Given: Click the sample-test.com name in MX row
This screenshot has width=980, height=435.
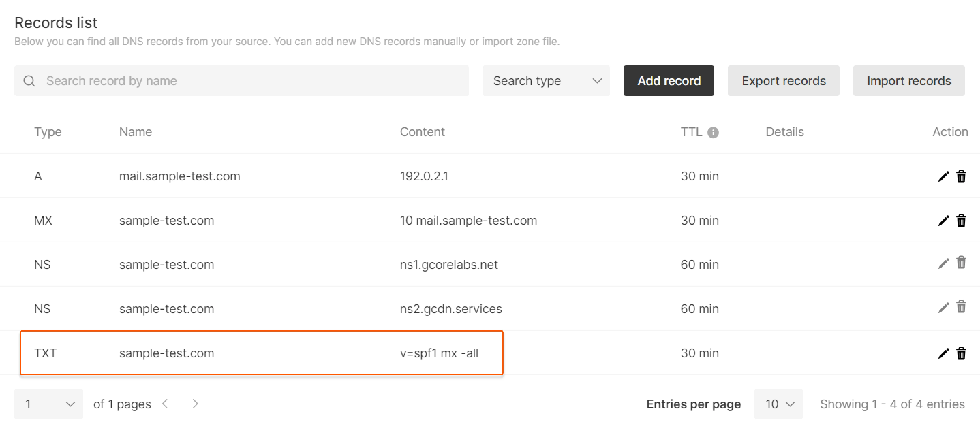Looking at the screenshot, I should coord(167,220).
